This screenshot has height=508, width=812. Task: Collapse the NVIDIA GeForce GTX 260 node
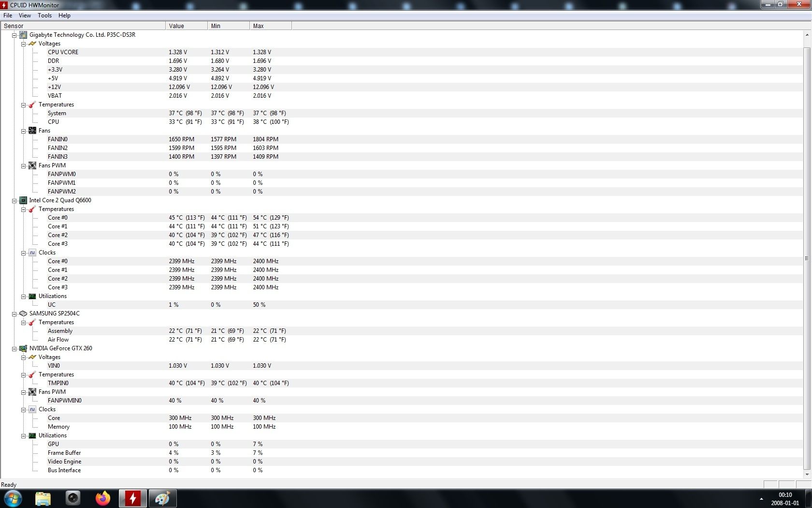(14, 349)
